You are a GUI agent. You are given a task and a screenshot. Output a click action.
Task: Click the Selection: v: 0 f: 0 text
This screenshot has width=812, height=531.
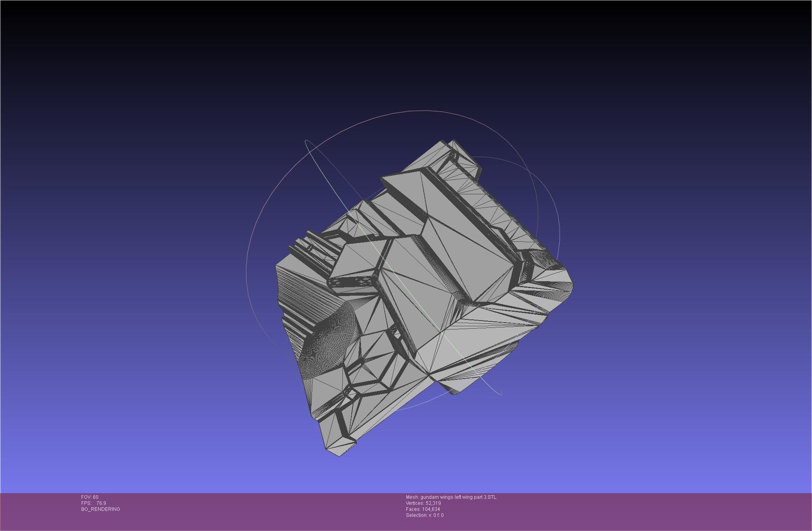(x=425, y=515)
